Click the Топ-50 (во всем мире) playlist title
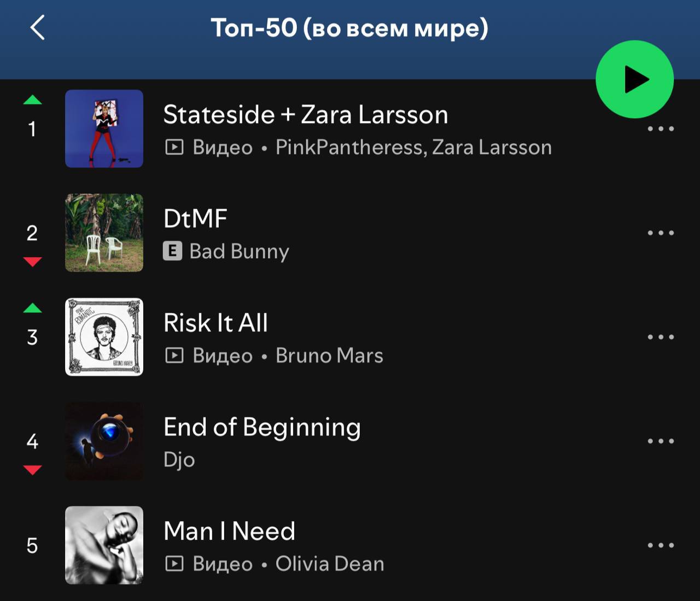The height and width of the screenshot is (601, 700). point(349,28)
